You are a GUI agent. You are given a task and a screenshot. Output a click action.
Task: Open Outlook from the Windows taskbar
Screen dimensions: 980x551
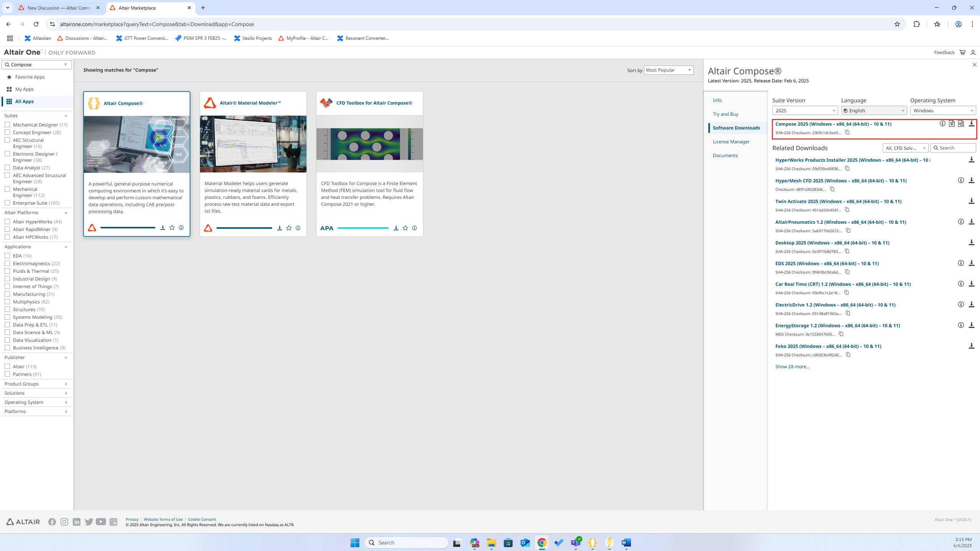pos(525,543)
